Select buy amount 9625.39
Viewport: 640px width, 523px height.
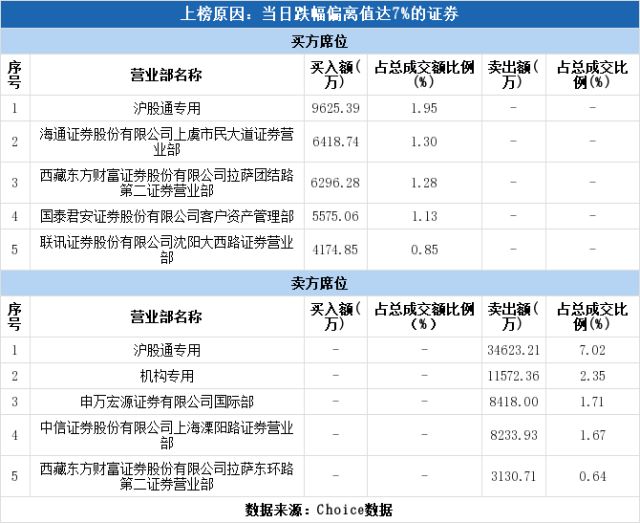pos(336,108)
